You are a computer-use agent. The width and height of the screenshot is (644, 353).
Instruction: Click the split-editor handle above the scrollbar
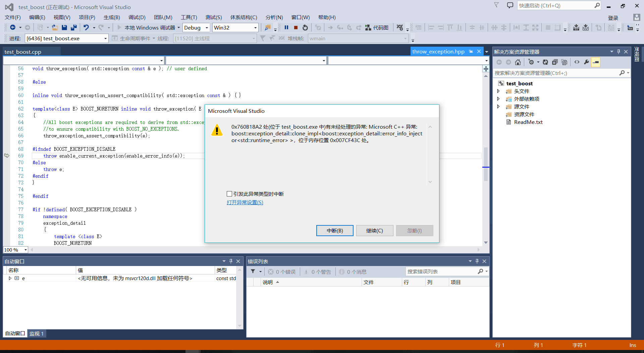[x=486, y=69]
